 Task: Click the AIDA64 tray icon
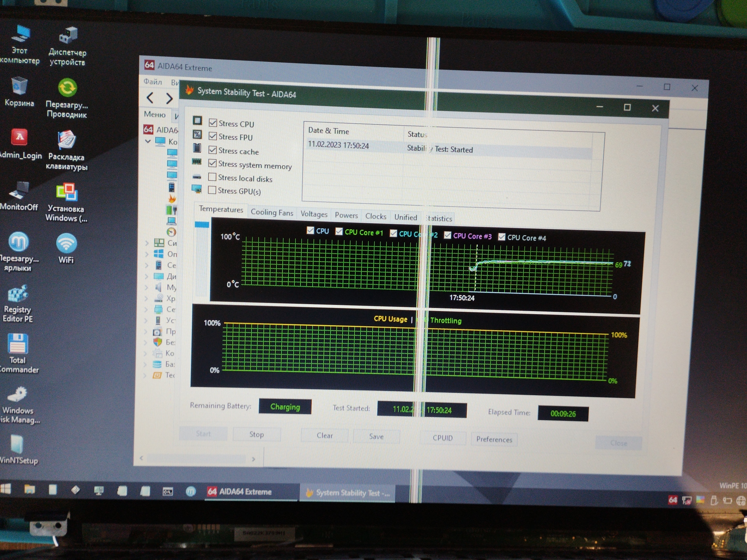[x=673, y=500]
